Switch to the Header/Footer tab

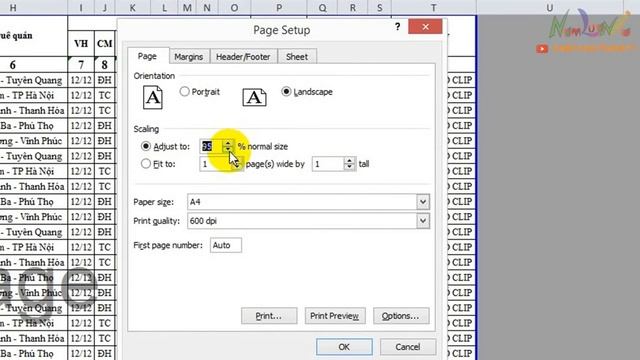pyautogui.click(x=243, y=57)
